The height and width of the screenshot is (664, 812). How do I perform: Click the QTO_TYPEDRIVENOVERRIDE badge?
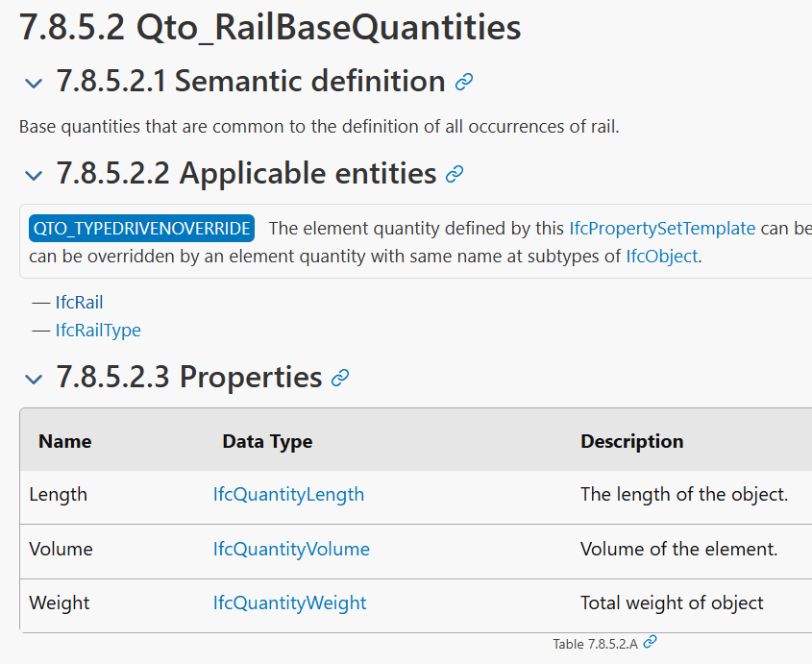[x=141, y=229]
